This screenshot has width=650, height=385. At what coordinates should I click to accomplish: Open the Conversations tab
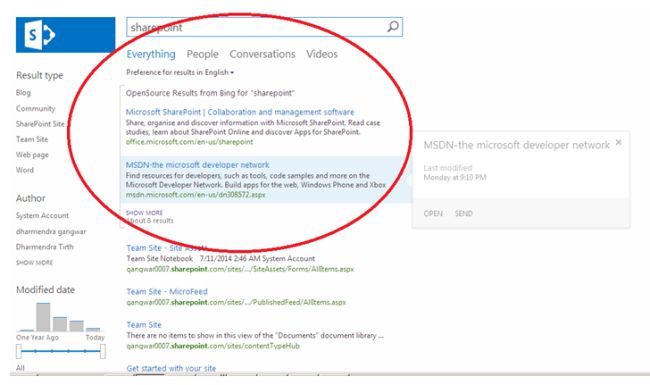(262, 54)
